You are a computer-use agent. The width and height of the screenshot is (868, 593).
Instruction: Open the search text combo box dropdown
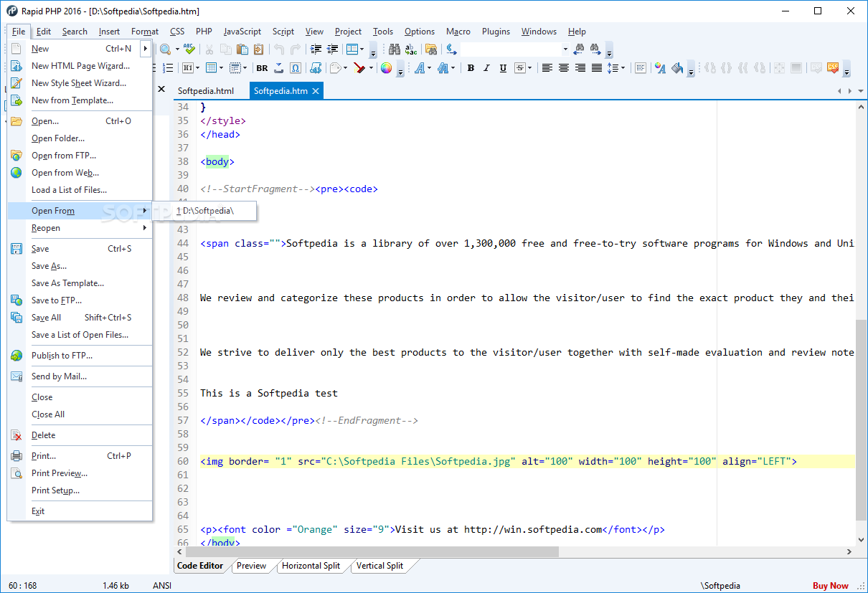coord(565,49)
